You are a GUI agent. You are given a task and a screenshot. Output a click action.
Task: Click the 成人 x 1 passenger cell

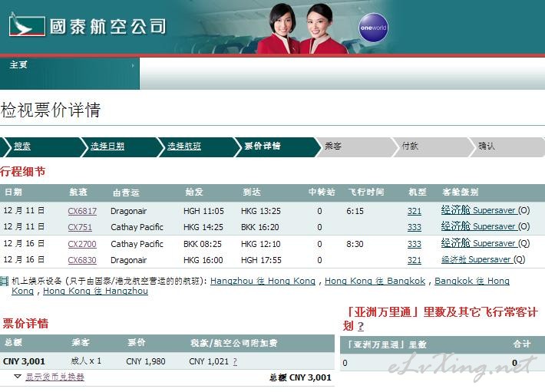point(86,361)
